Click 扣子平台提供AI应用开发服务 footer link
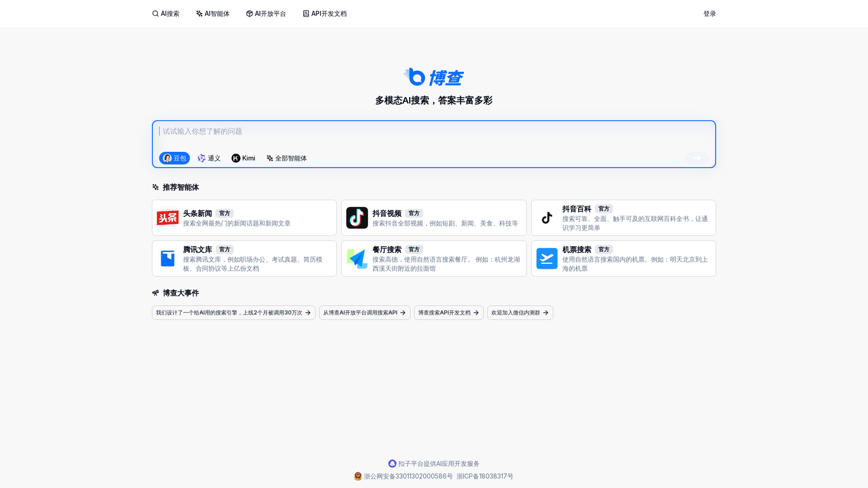The height and width of the screenshot is (488, 868). coord(439,464)
